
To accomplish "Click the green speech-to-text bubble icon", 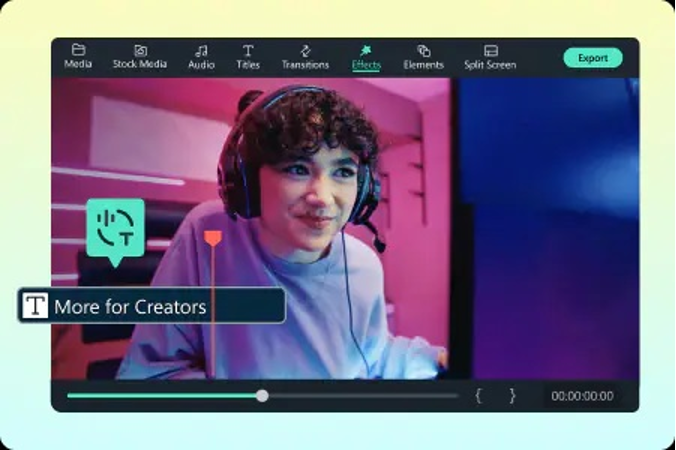I will 115,229.
